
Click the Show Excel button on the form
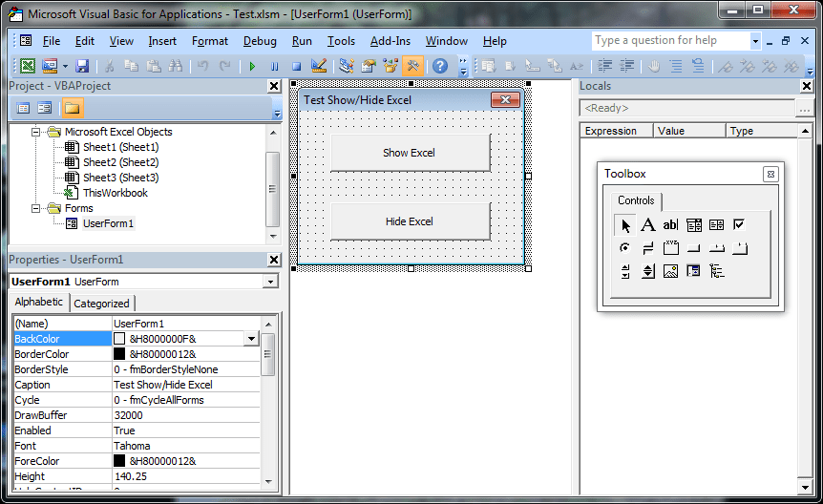(x=411, y=153)
